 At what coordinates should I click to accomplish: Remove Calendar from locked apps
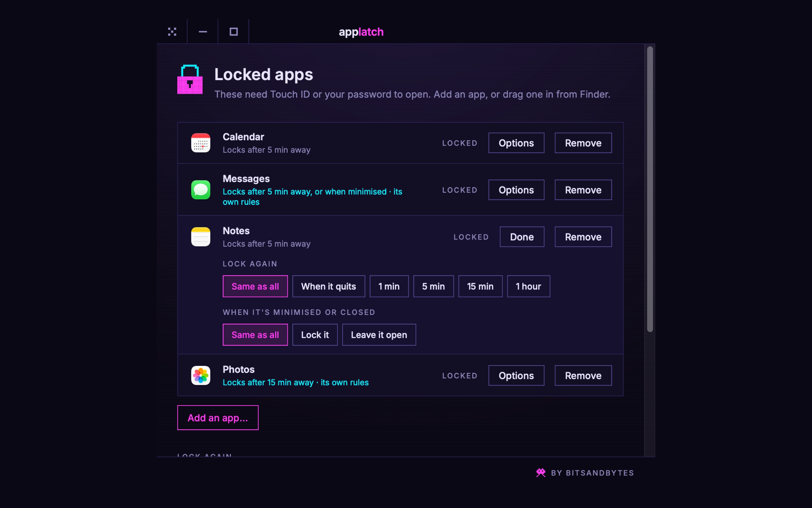click(583, 143)
